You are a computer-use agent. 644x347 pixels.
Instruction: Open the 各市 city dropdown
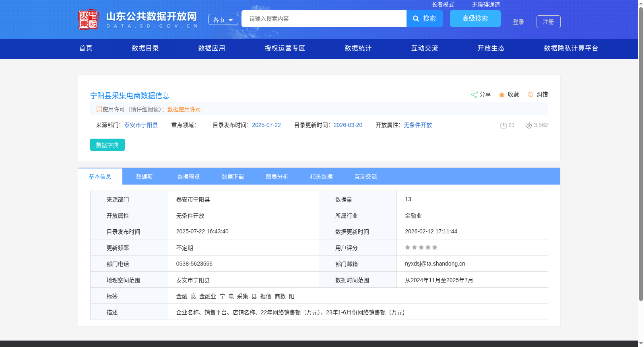click(x=223, y=19)
